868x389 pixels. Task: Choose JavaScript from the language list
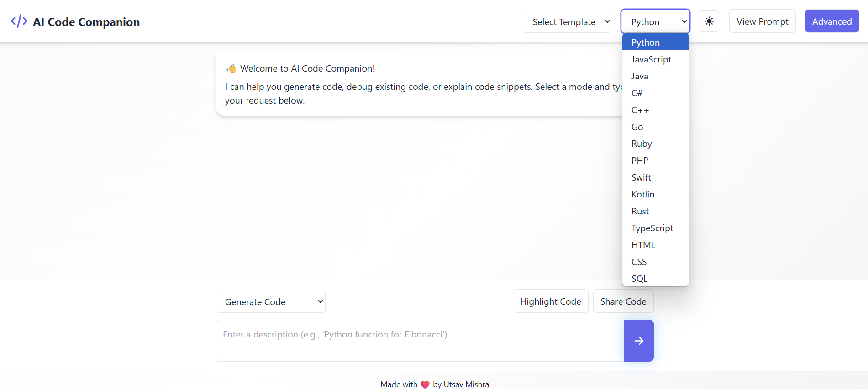coord(655,59)
